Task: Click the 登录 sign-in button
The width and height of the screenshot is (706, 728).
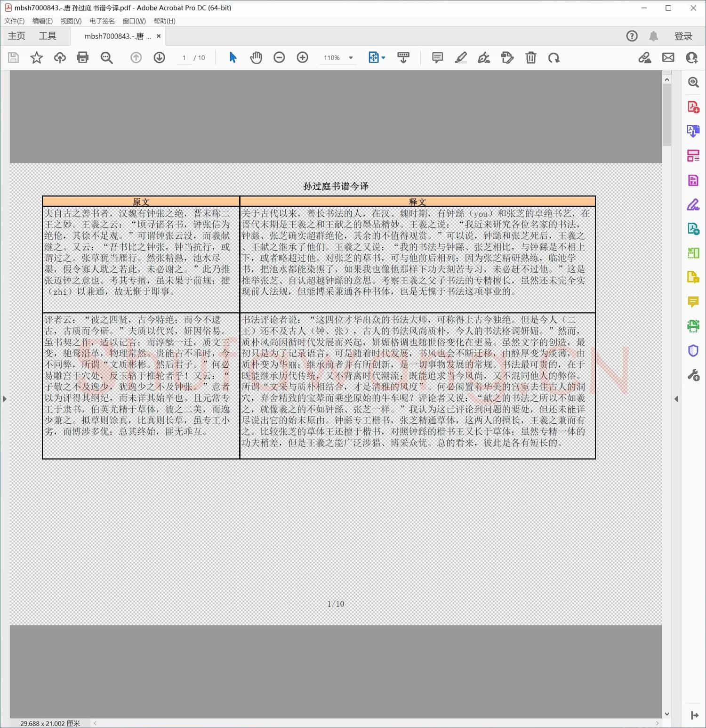Action: [x=683, y=36]
